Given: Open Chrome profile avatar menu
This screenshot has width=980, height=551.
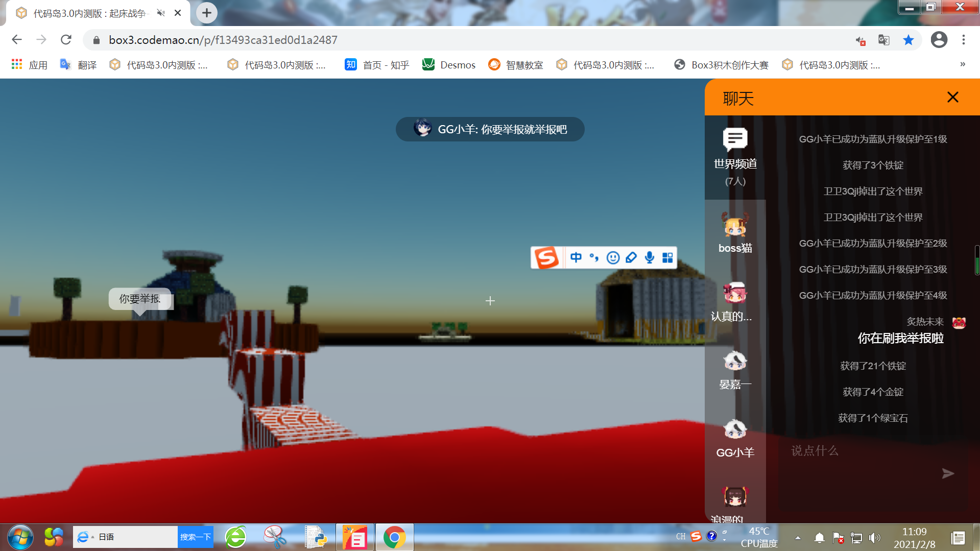Looking at the screenshot, I should pyautogui.click(x=939, y=40).
